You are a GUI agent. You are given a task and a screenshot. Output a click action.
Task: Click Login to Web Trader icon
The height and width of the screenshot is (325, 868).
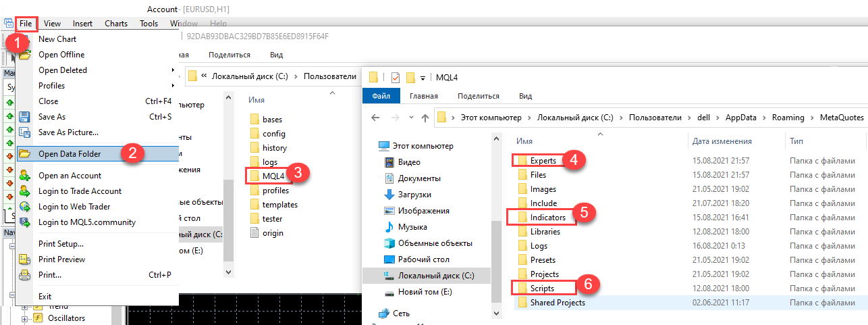click(x=25, y=207)
